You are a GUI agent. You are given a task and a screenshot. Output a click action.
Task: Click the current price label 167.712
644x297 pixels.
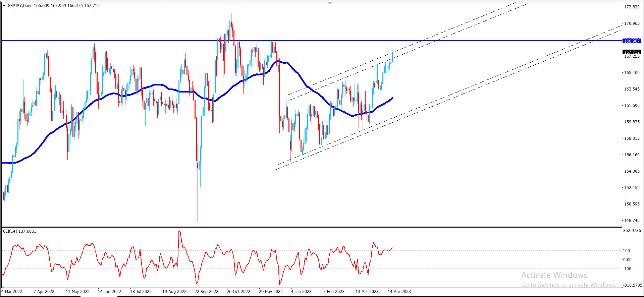tap(632, 52)
